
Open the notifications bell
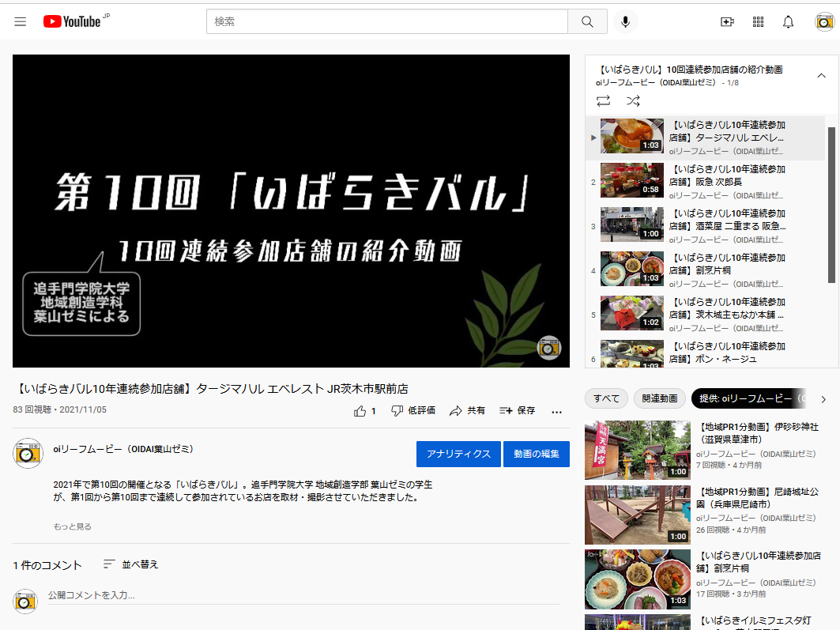[x=788, y=22]
